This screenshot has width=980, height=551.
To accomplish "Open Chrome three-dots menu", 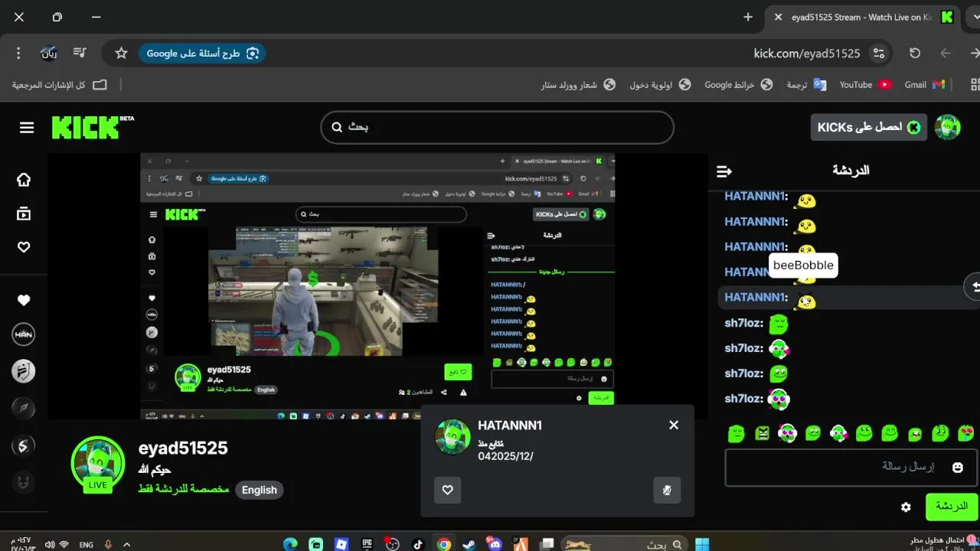I will pos(18,53).
